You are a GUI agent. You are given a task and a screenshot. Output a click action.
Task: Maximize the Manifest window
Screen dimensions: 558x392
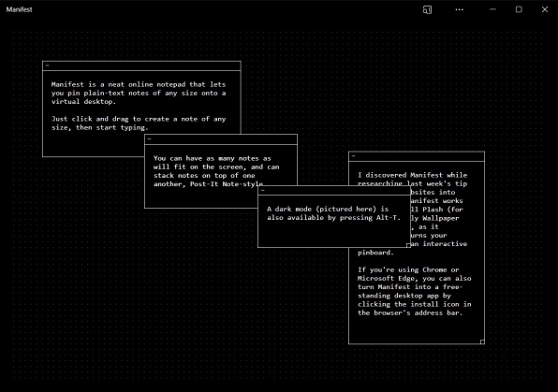pyautogui.click(x=519, y=9)
